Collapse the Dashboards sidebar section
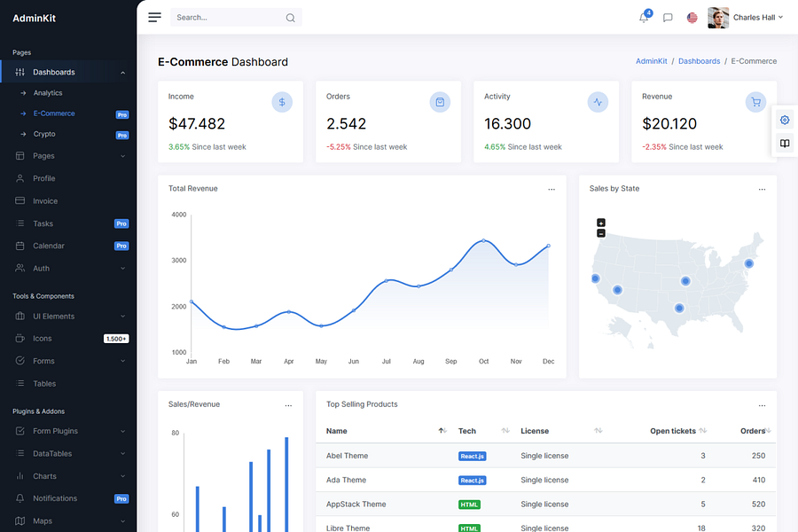Image resolution: width=798 pixels, height=532 pixels. coord(122,73)
